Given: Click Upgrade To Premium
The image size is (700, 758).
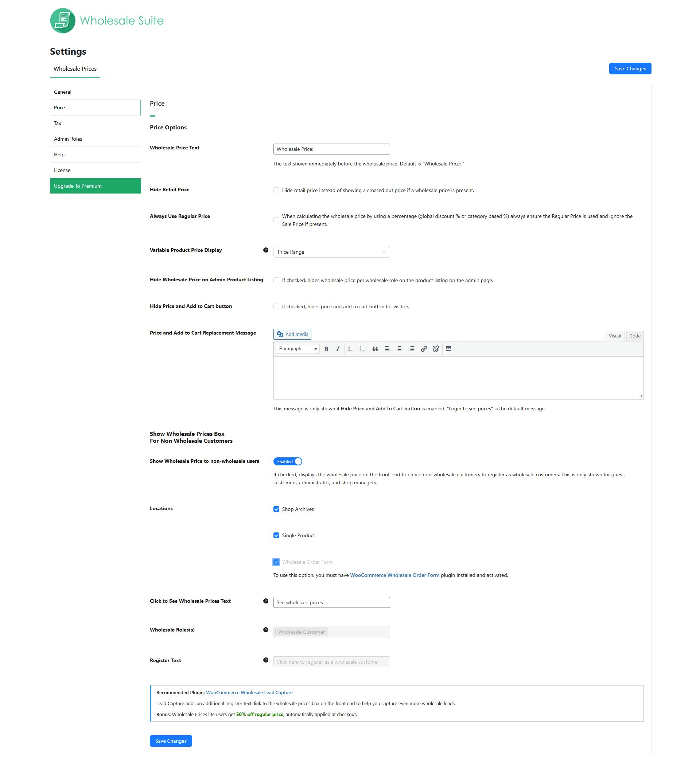Looking at the screenshot, I should click(95, 186).
